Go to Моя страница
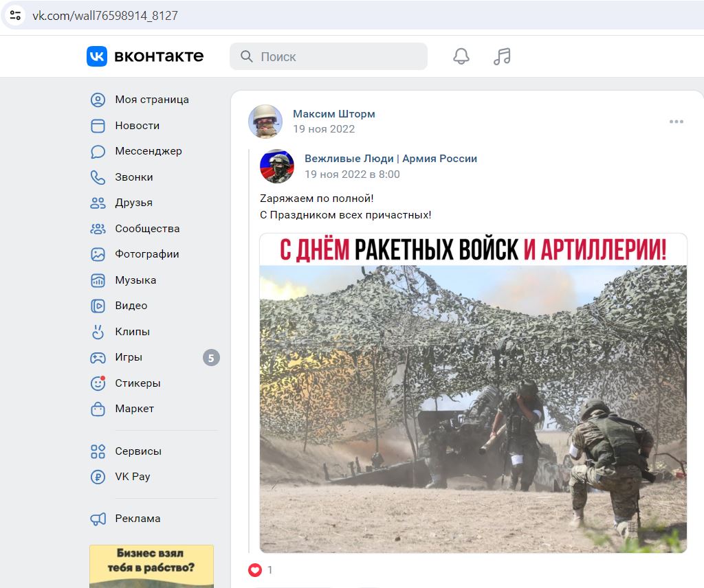Image resolution: width=704 pixels, height=588 pixels. [x=151, y=100]
